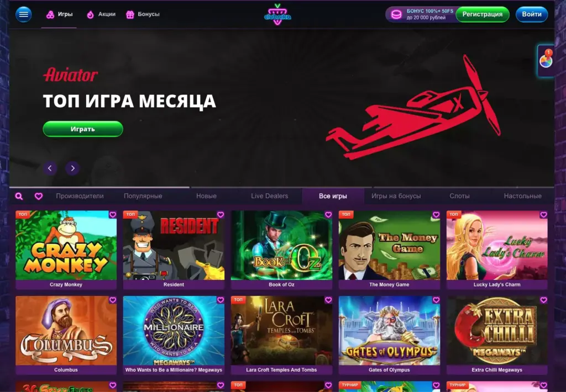The height and width of the screenshot is (392, 566).
Task: Open the hamburger menu button
Action: (x=23, y=14)
